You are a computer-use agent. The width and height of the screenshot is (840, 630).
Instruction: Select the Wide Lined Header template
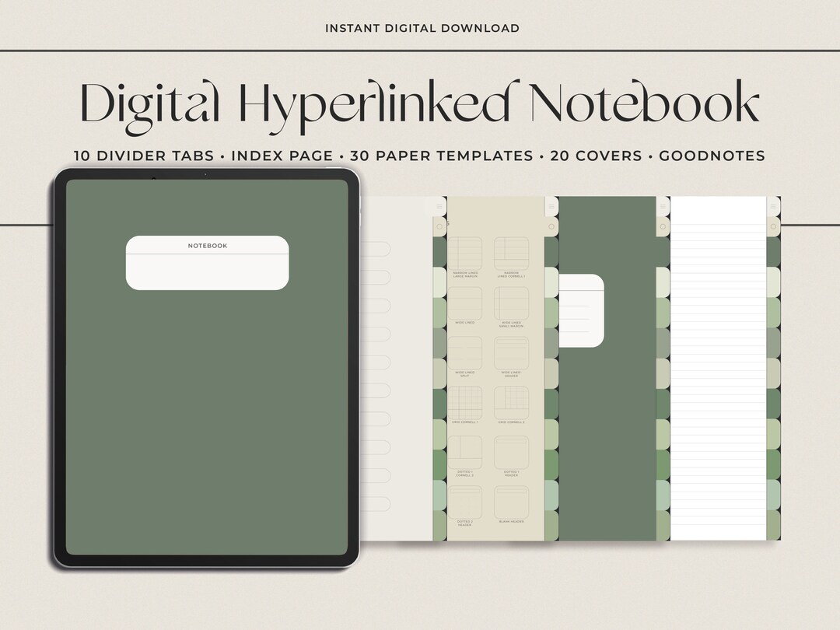pyautogui.click(x=513, y=354)
